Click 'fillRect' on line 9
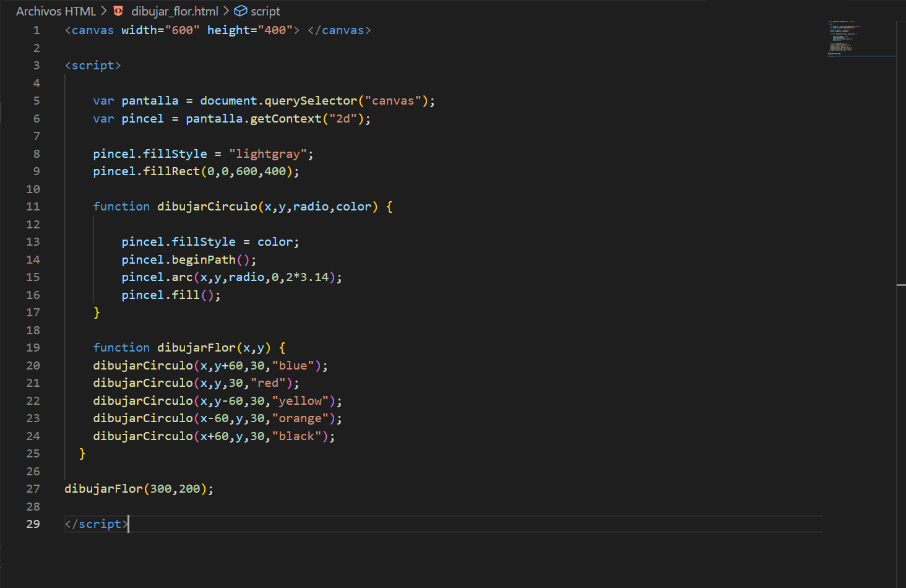Image resolution: width=906 pixels, height=588 pixels. 171,171
